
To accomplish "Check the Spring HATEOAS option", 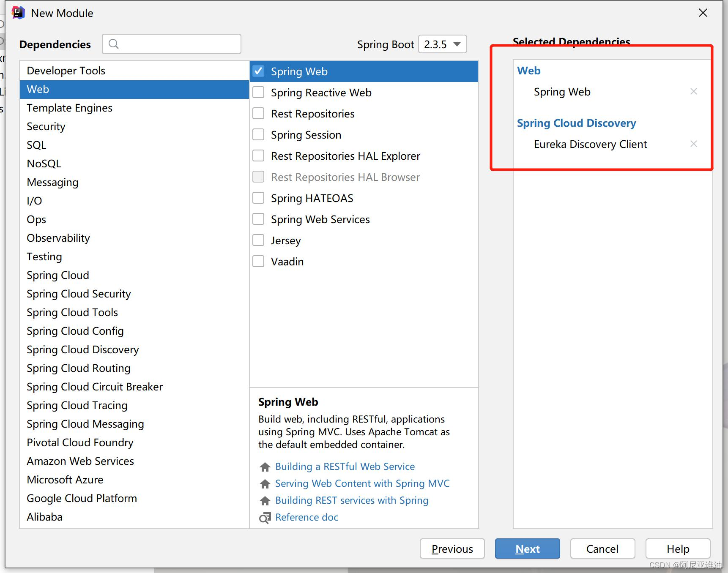I will coord(258,198).
